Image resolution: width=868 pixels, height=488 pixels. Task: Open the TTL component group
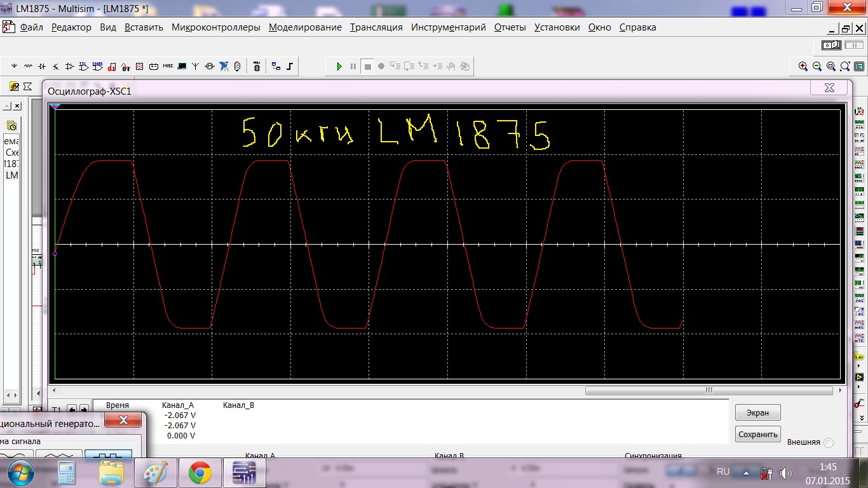click(x=84, y=66)
